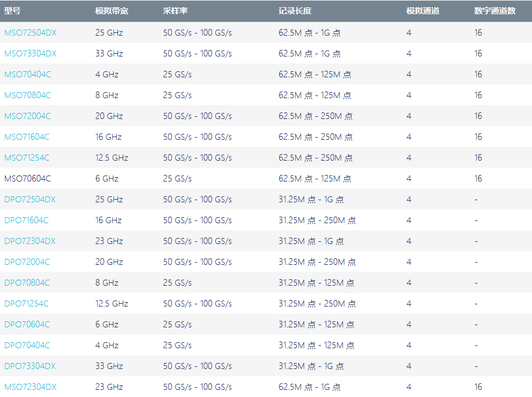Select 4 GHz bandwidth in MSO70404C row
532x397 pixels.
(x=107, y=75)
